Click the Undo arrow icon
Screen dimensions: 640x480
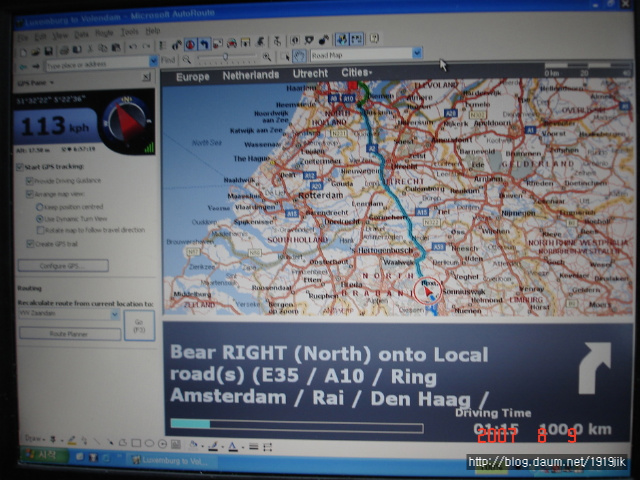[x=133, y=47]
